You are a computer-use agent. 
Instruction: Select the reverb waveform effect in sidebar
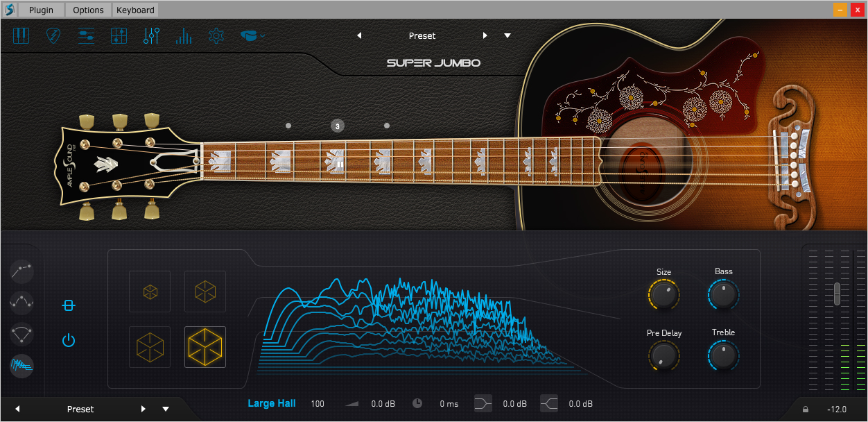22,365
